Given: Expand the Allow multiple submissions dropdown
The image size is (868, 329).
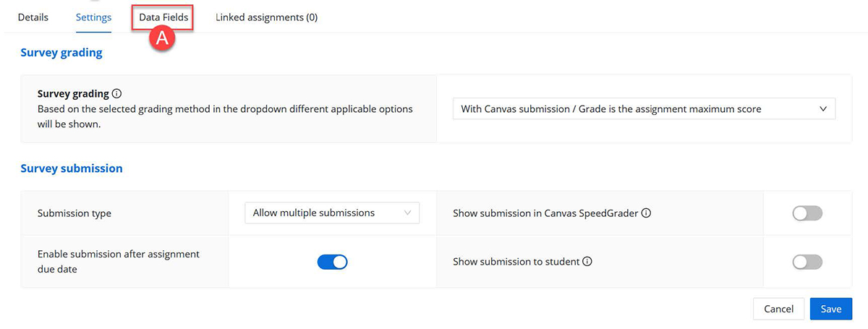Looking at the screenshot, I should [x=332, y=213].
